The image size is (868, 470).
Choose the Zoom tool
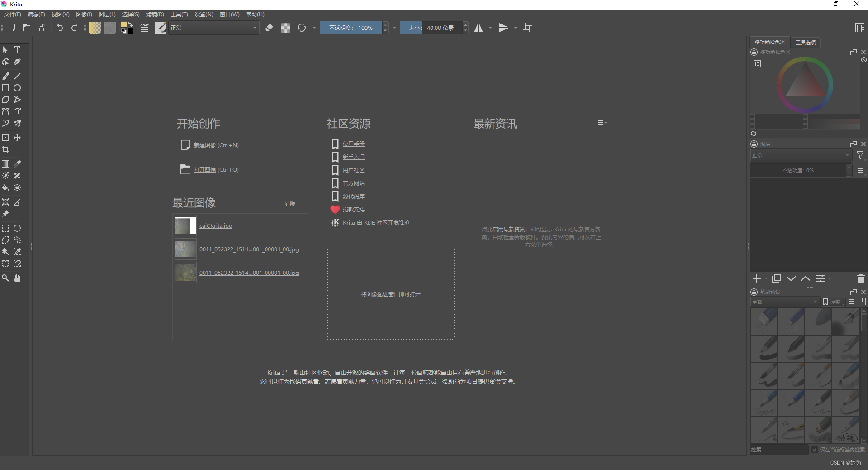click(x=5, y=278)
